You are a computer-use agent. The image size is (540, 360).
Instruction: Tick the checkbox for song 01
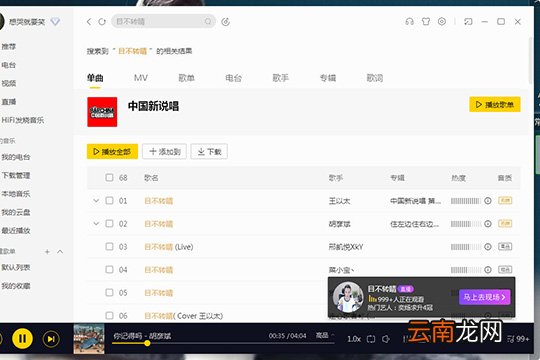click(109, 200)
